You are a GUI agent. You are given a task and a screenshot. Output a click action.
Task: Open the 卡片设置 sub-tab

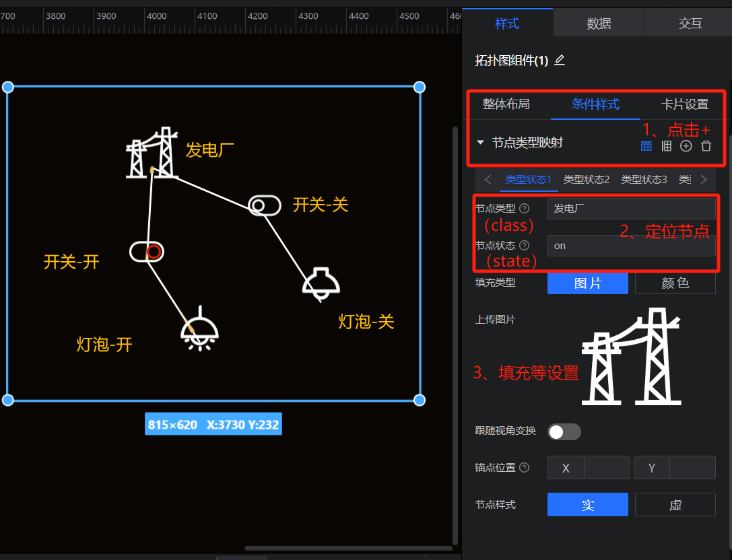click(x=685, y=104)
